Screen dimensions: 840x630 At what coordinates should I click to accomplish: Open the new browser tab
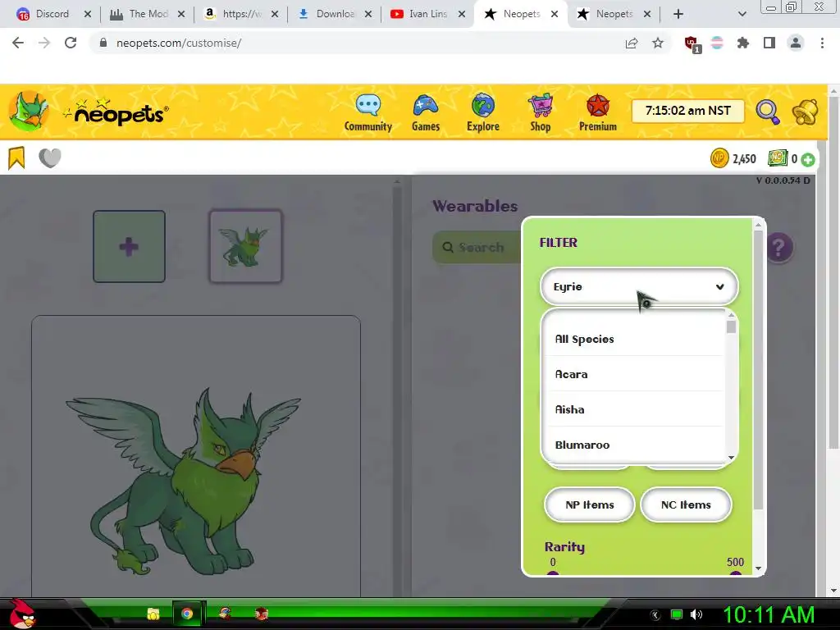coord(678,14)
